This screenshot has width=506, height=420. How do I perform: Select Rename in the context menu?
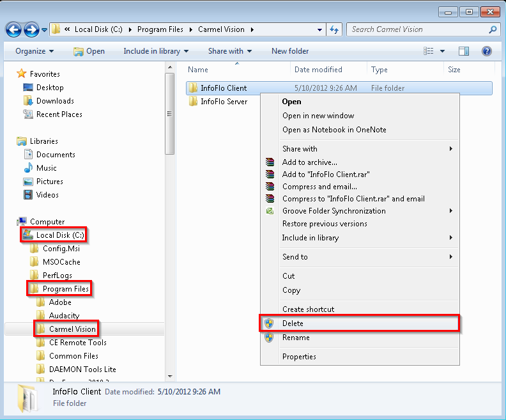(296, 338)
